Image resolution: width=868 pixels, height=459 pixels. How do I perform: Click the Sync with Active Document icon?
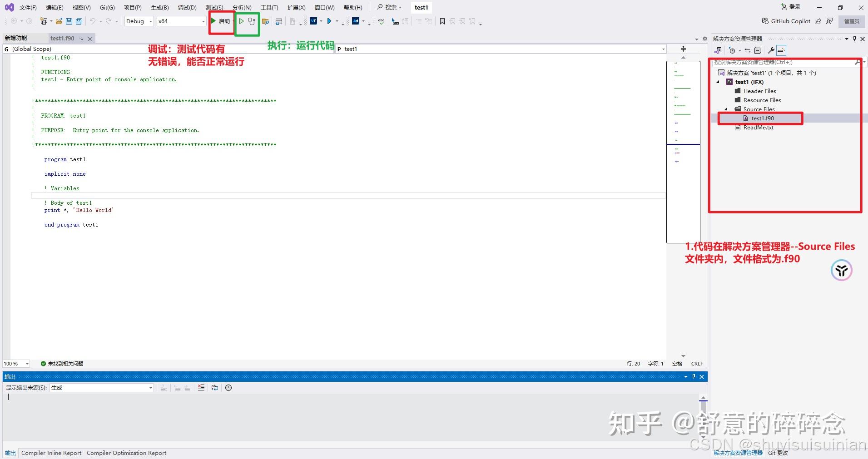tap(748, 50)
